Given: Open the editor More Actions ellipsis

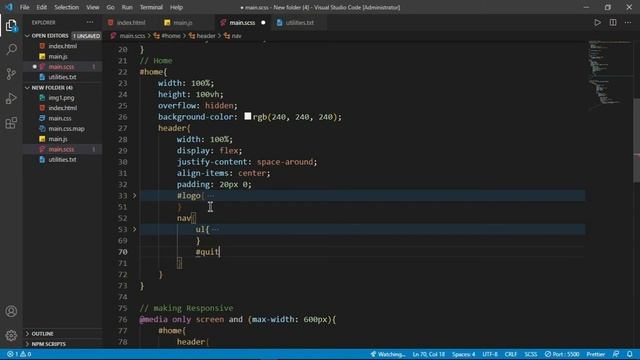Looking at the screenshot, I should click(628, 22).
